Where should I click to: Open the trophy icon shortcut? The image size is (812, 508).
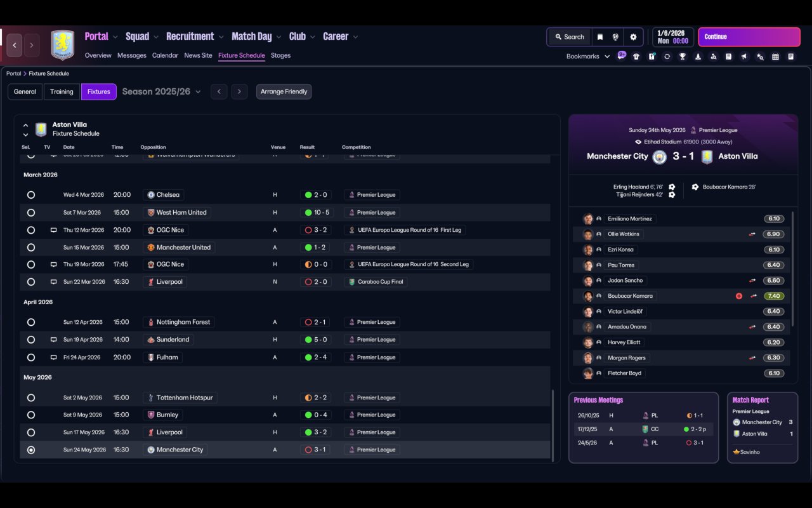(x=683, y=57)
